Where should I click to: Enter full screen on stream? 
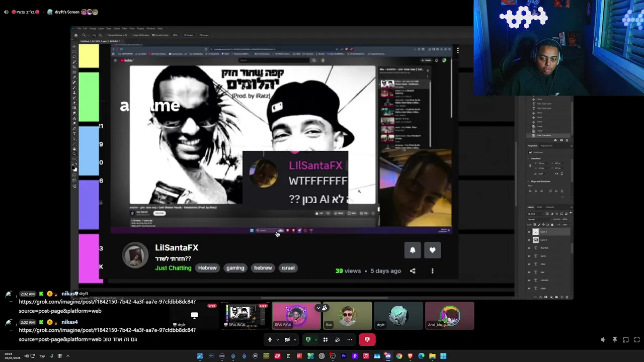coord(636,340)
